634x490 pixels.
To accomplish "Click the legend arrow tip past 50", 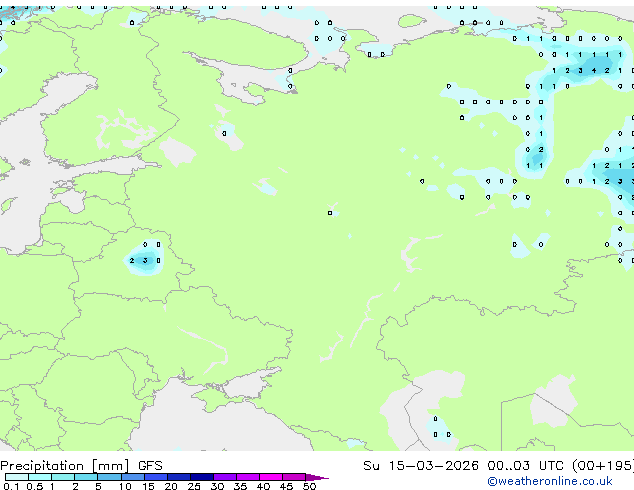I will point(317,477).
